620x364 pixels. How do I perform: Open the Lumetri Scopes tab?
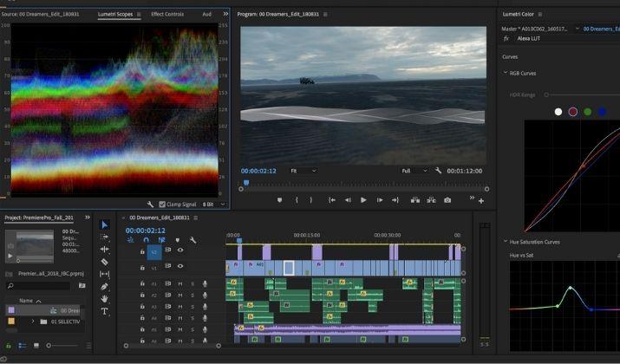tap(115, 14)
